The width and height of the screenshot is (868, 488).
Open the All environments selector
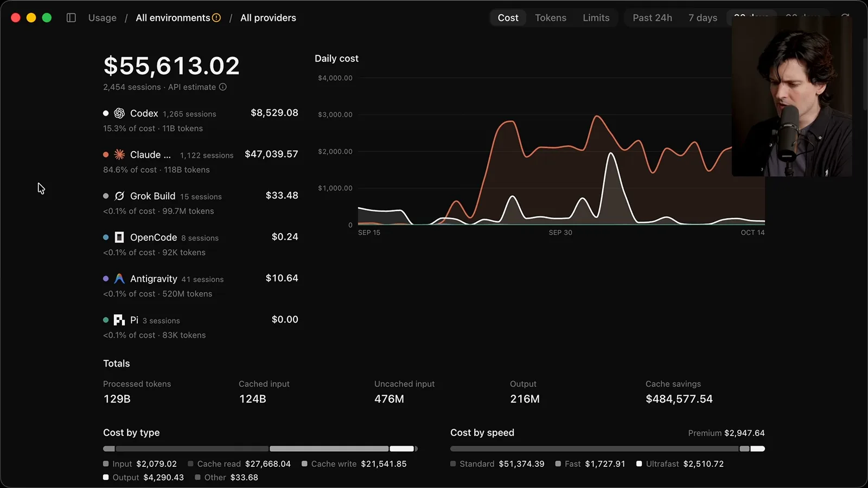pyautogui.click(x=173, y=18)
